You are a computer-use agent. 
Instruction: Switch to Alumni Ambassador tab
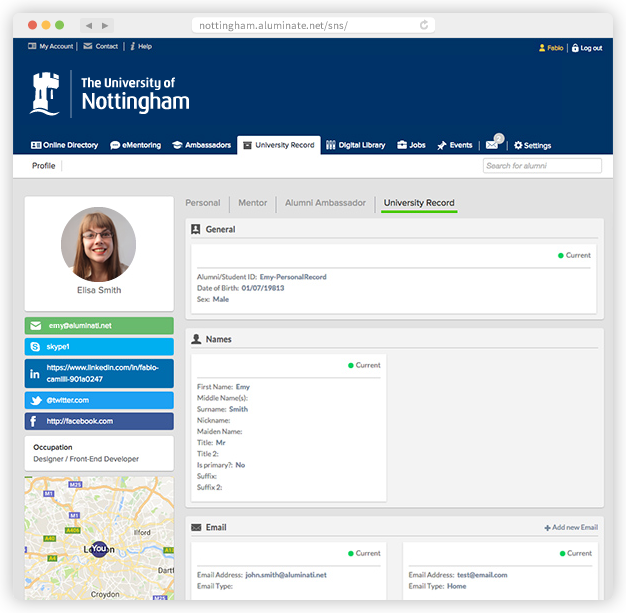(x=325, y=203)
